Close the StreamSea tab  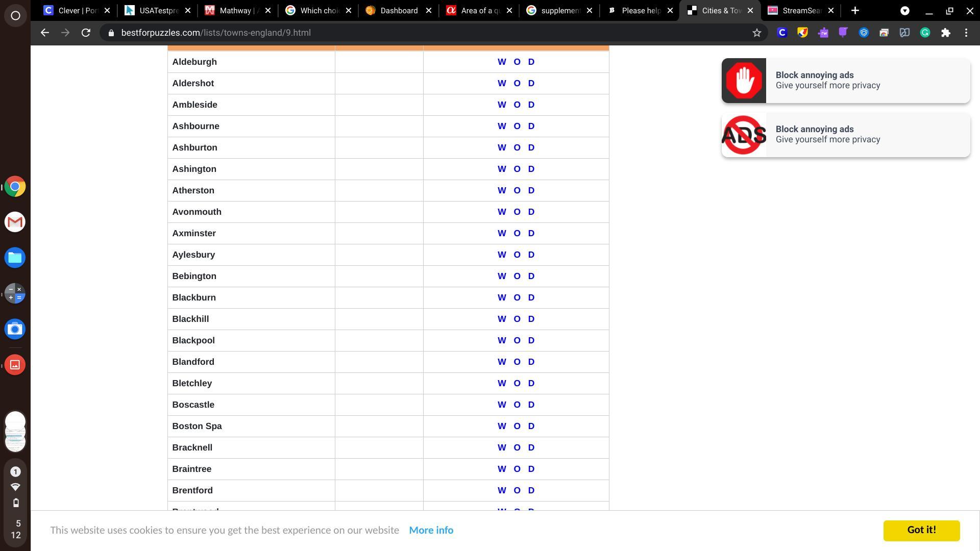[x=830, y=10]
